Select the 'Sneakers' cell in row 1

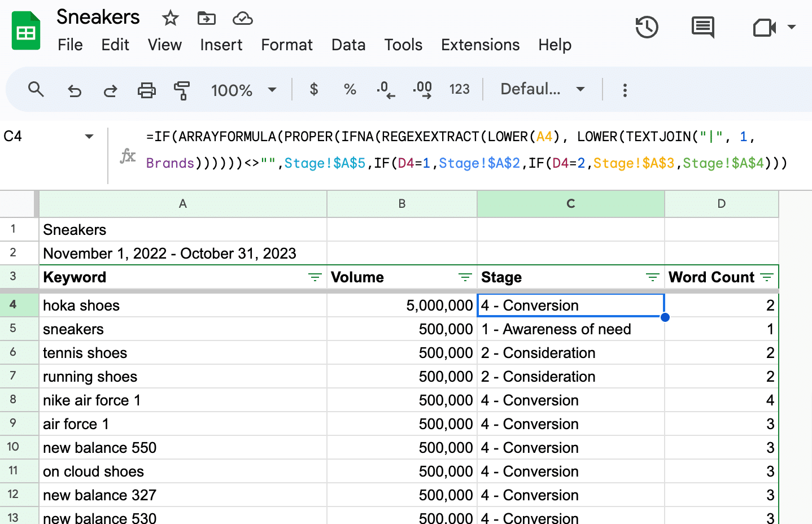tap(183, 230)
